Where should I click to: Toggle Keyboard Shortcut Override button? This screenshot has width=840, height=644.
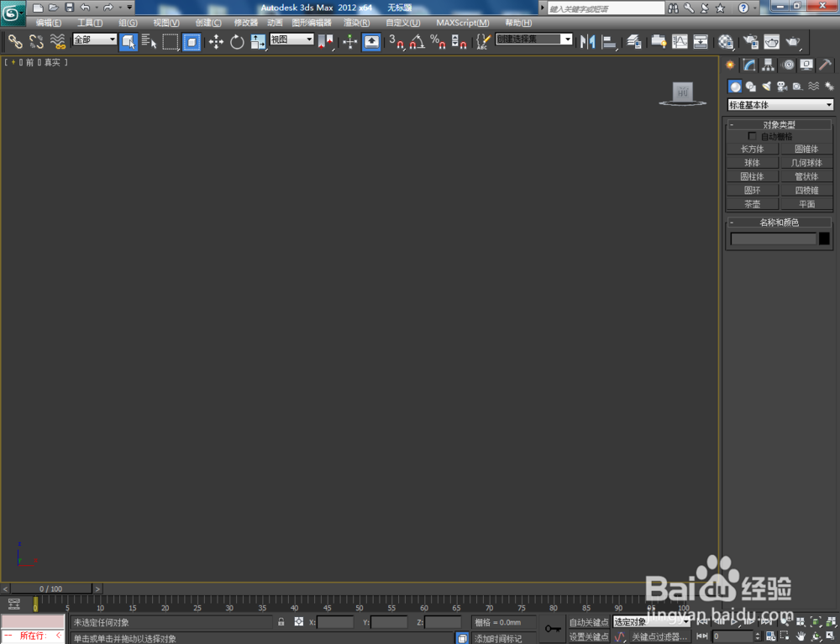click(x=371, y=42)
